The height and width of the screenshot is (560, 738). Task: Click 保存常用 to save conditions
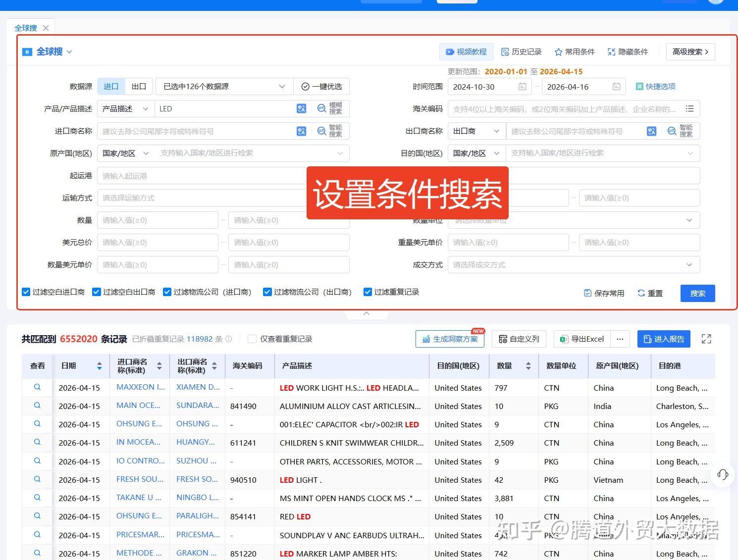(604, 293)
